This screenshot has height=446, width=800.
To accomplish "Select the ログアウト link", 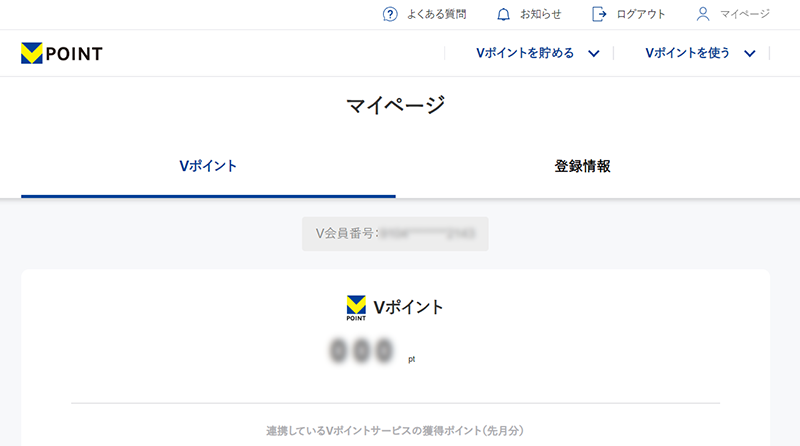I will (x=640, y=14).
